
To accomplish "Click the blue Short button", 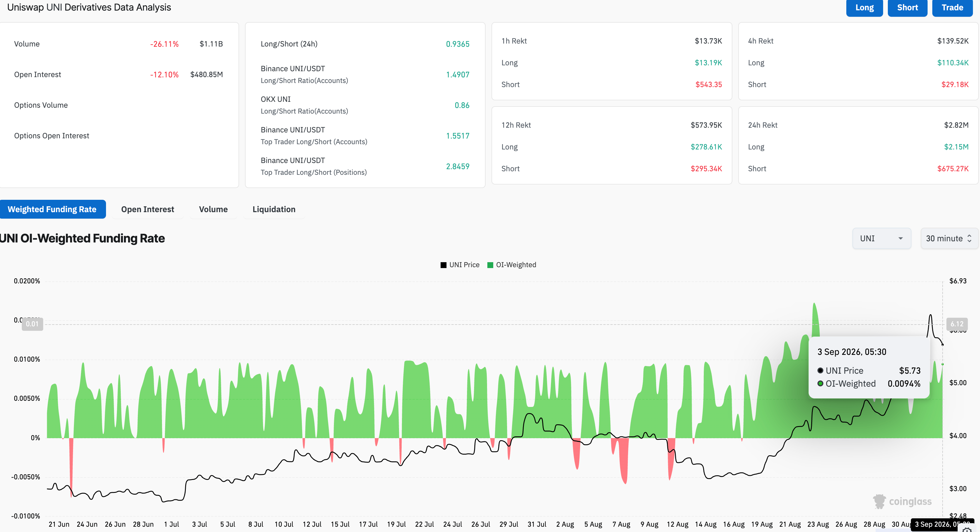I will click(x=907, y=8).
